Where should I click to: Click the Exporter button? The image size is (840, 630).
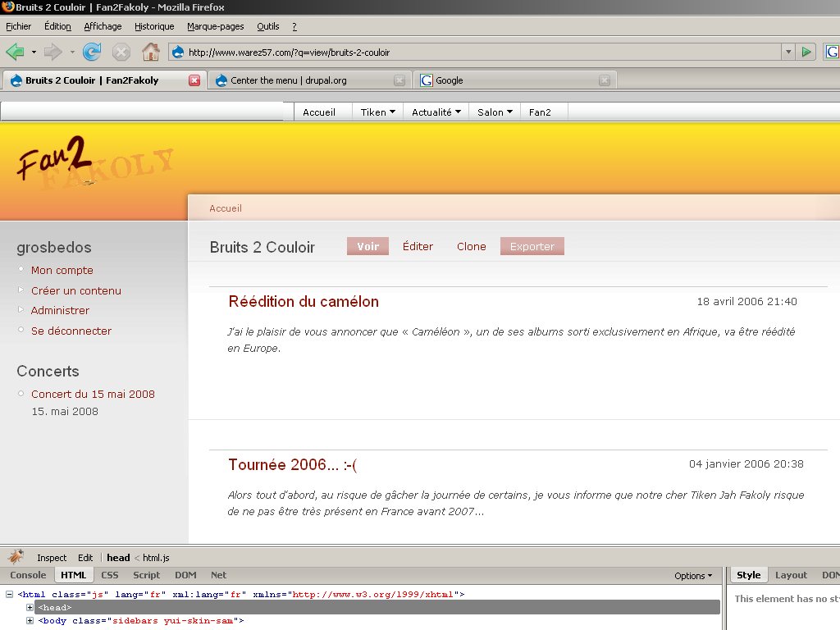(532, 246)
